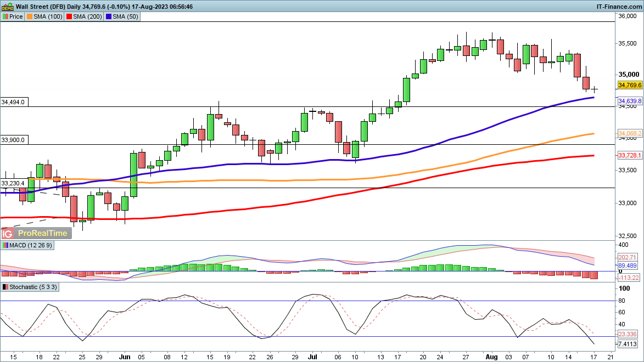Click the SMA 200 value 33,728.1
Image resolution: width=644 pixels, height=362 pixels.
tap(630, 155)
